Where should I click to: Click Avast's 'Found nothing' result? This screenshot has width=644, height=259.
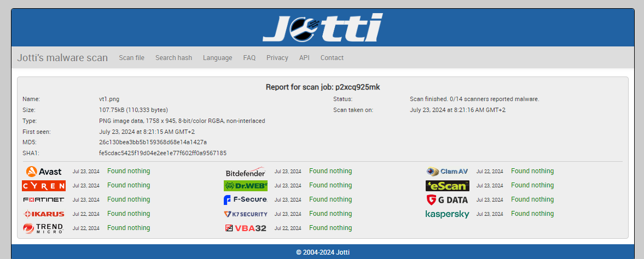click(129, 171)
